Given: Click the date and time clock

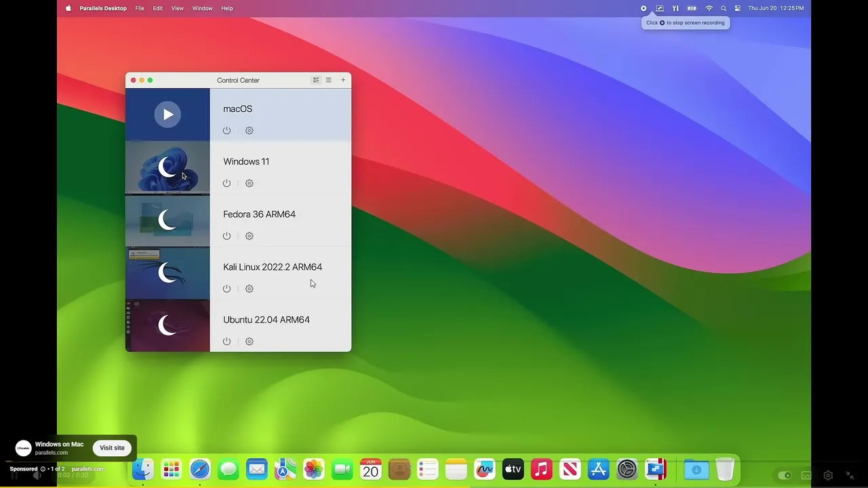Looking at the screenshot, I should click(x=776, y=8).
